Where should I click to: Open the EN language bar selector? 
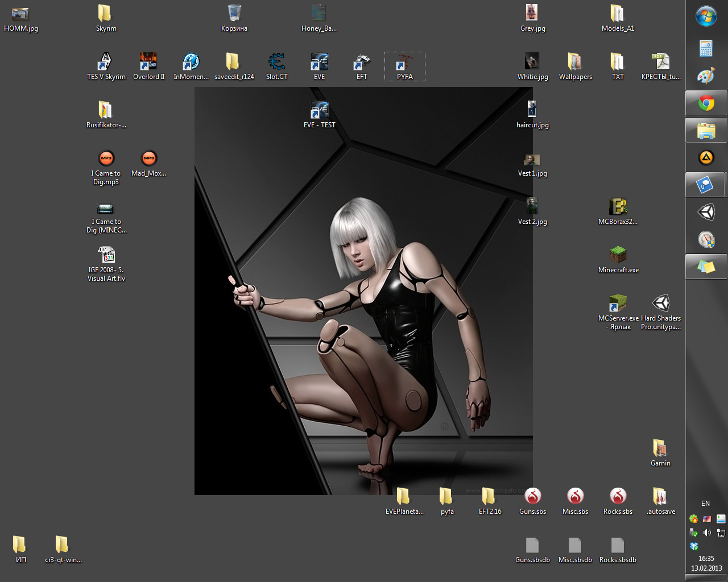pos(705,504)
